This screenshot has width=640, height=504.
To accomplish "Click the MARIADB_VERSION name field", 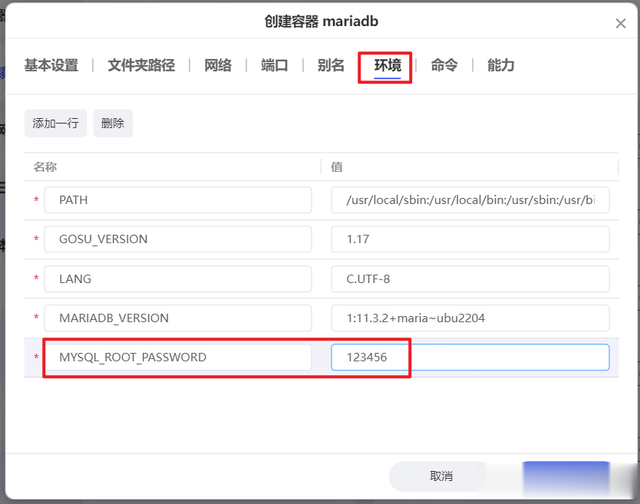I will point(178,318).
